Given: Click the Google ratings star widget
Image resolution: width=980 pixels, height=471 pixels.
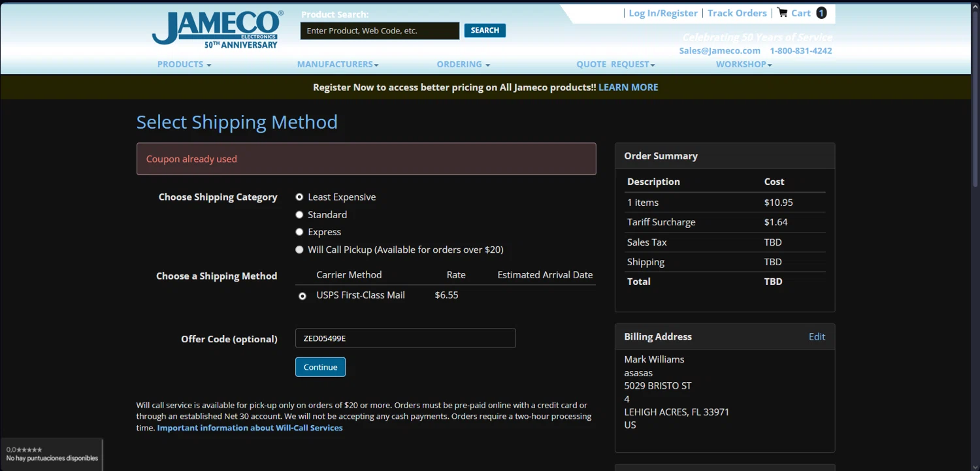Looking at the screenshot, I should tap(51, 454).
